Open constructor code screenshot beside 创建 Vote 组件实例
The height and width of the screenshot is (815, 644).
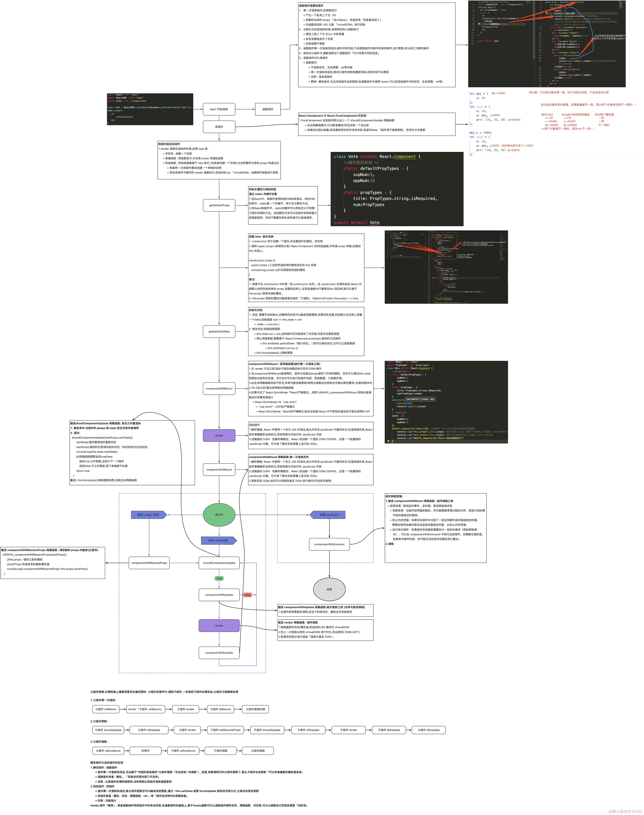(446, 267)
